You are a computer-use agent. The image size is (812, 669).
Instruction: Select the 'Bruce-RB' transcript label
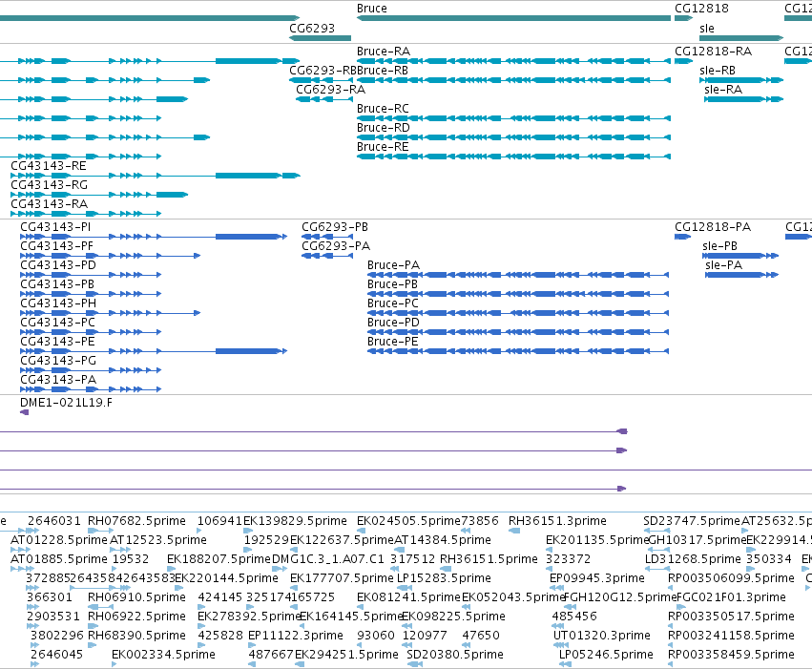(x=383, y=71)
